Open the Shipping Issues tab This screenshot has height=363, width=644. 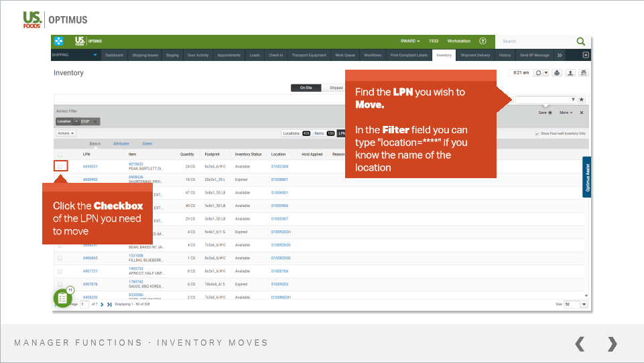point(145,55)
